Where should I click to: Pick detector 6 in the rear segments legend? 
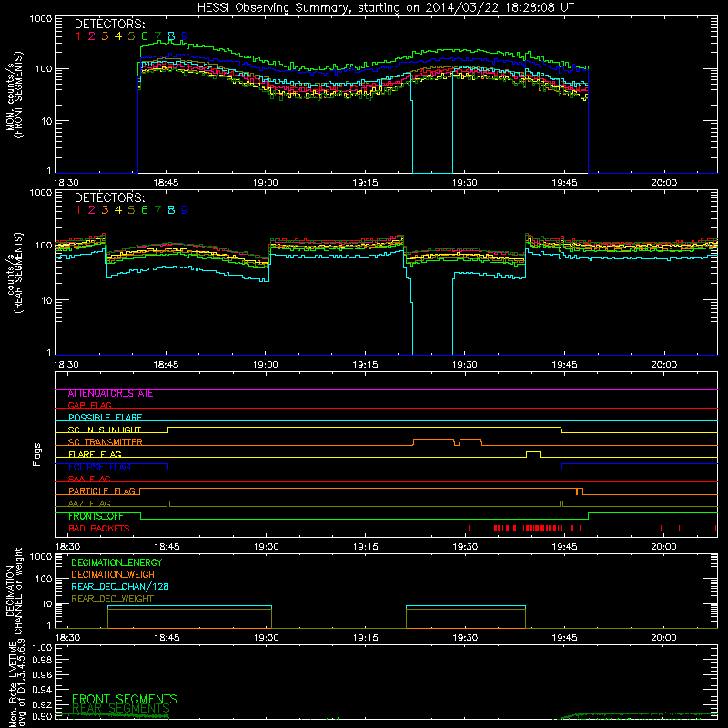click(x=145, y=210)
